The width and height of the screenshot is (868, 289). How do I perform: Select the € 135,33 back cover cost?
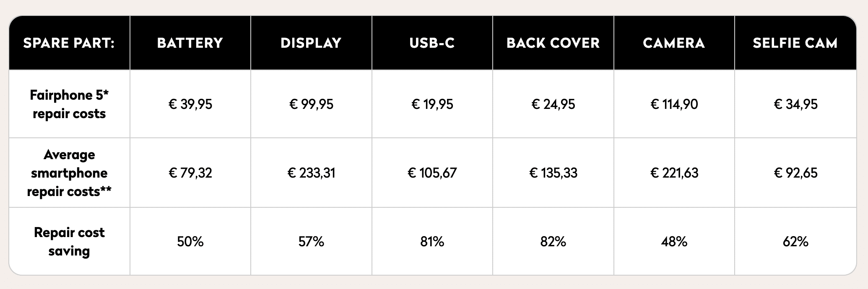coord(553,173)
